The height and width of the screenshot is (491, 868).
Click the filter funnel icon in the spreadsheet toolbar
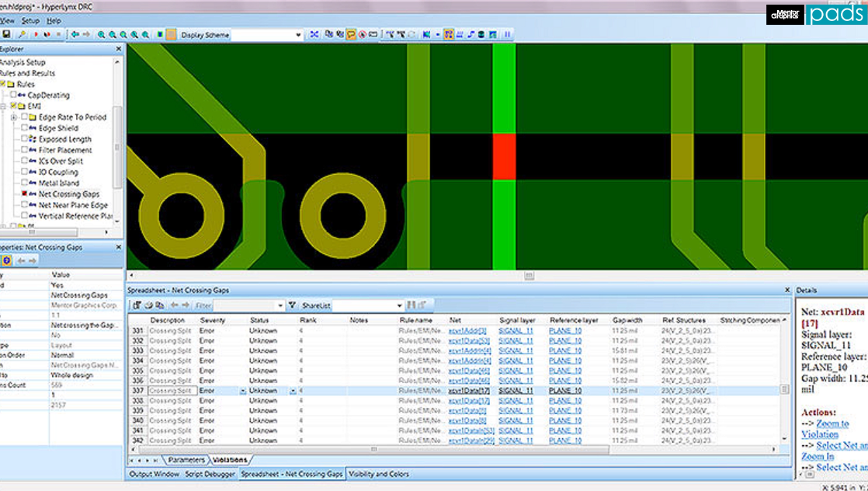293,305
